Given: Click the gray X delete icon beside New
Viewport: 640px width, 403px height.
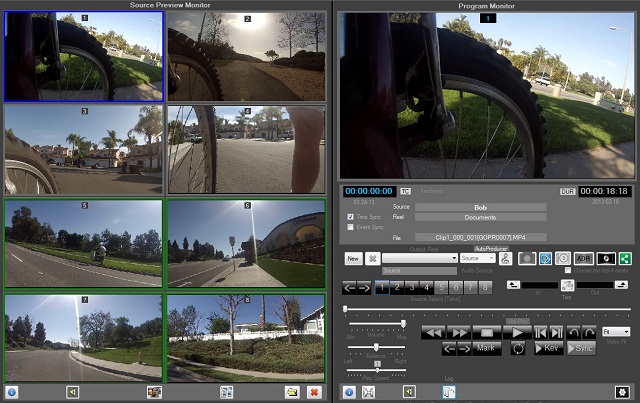Looking at the screenshot, I should pos(373,258).
